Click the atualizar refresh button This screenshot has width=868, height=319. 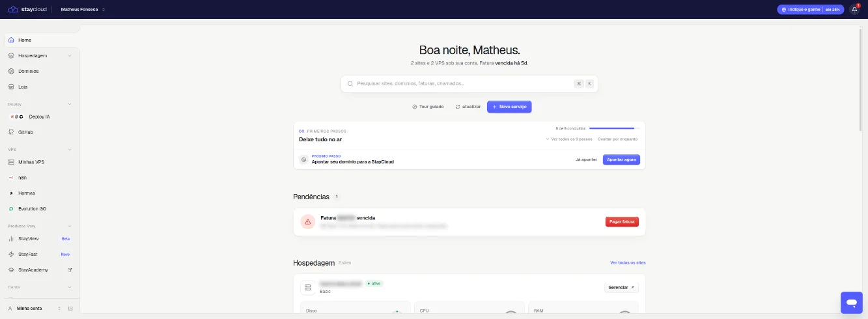468,106
